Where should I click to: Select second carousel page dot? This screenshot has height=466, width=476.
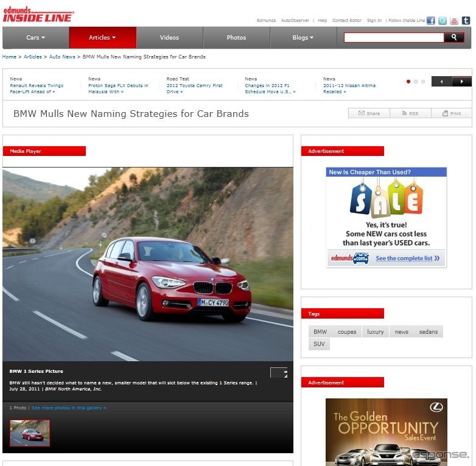click(416, 82)
